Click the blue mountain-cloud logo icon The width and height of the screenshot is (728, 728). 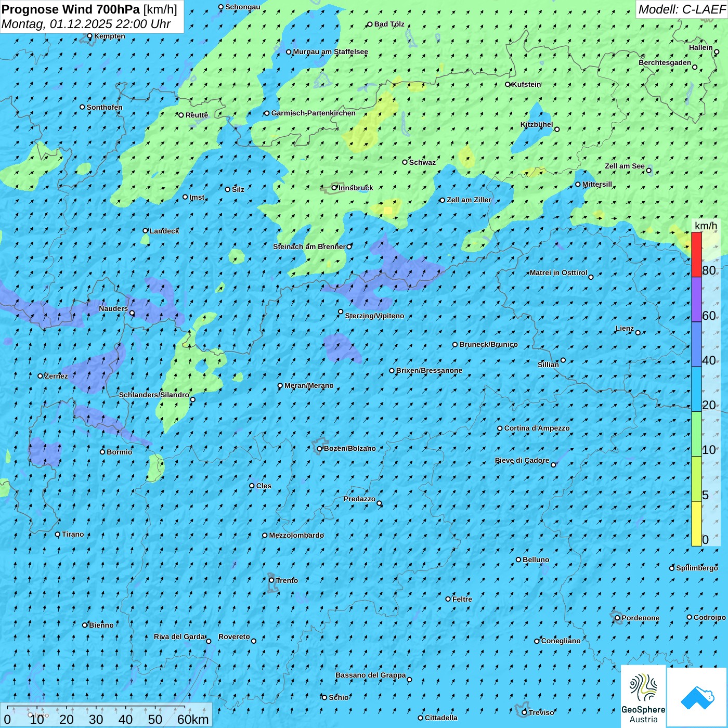697,697
